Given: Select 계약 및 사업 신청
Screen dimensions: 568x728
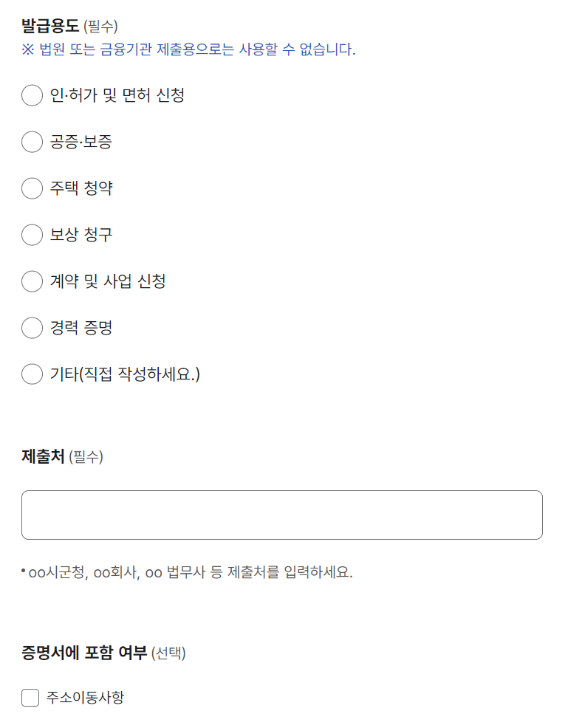Looking at the screenshot, I should 32,281.
